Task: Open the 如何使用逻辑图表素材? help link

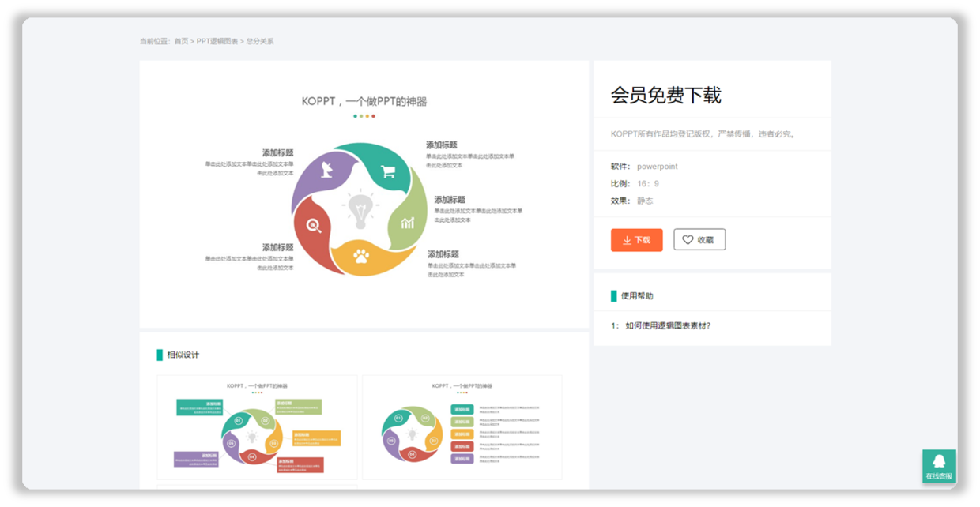Action: click(668, 325)
